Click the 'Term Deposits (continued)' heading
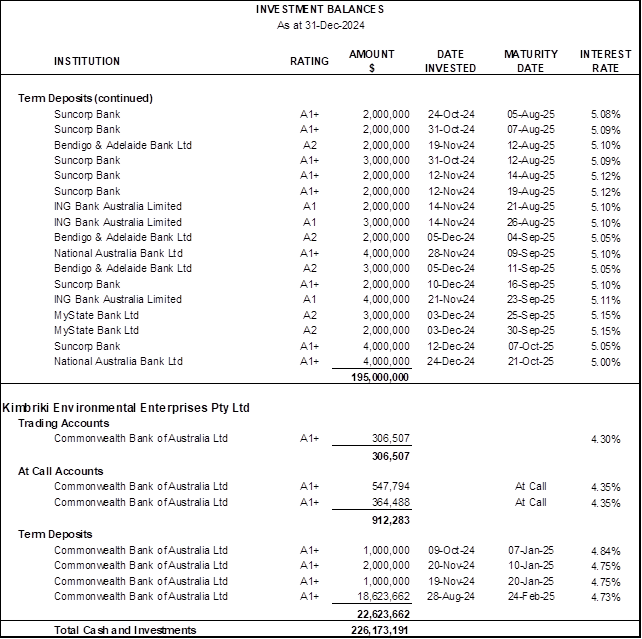The image size is (642, 639). coord(85,98)
